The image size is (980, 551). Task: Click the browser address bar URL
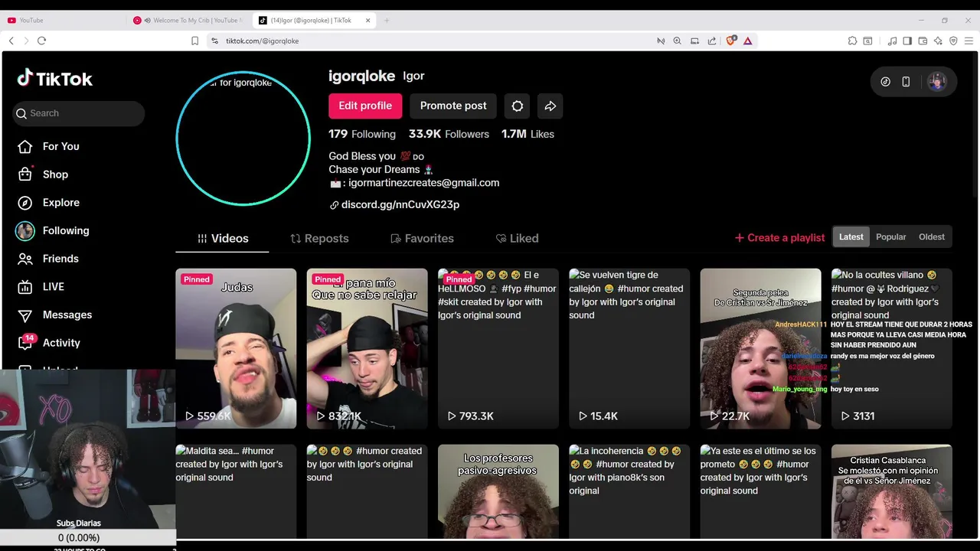[x=262, y=41]
